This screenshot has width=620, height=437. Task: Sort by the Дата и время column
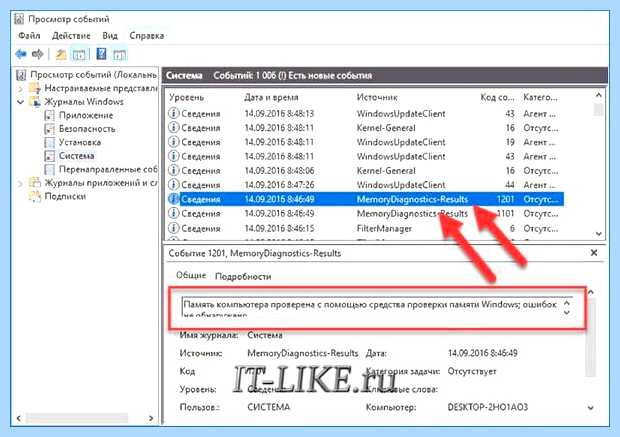click(x=271, y=97)
